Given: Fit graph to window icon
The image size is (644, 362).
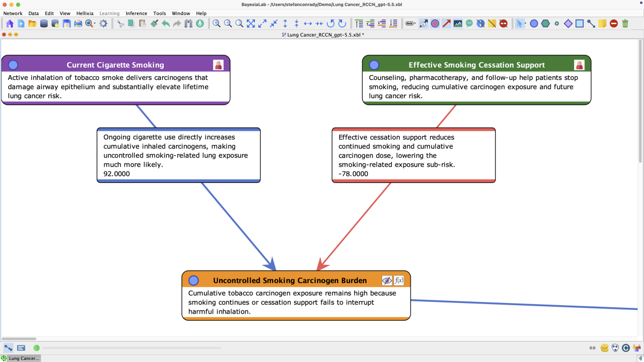Looking at the screenshot, I should [251, 24].
